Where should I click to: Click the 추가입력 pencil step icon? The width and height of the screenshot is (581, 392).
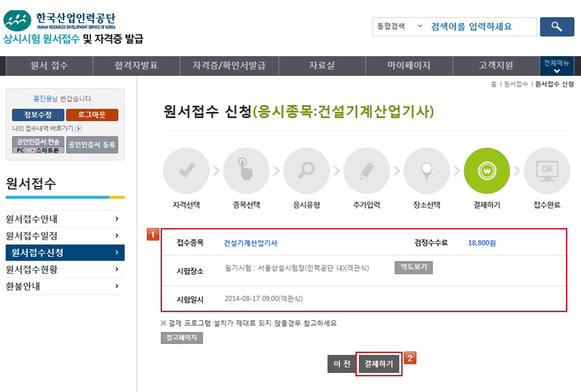point(366,171)
